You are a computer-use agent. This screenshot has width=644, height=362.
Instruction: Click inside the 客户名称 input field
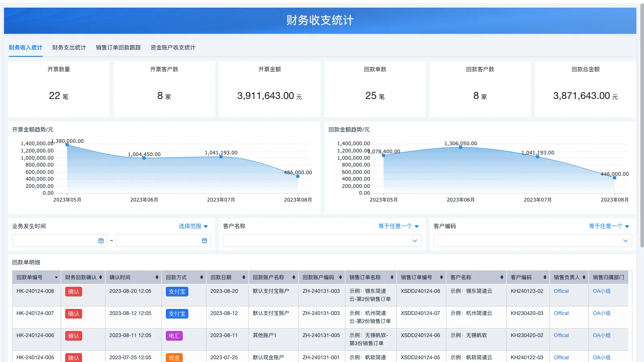318,241
